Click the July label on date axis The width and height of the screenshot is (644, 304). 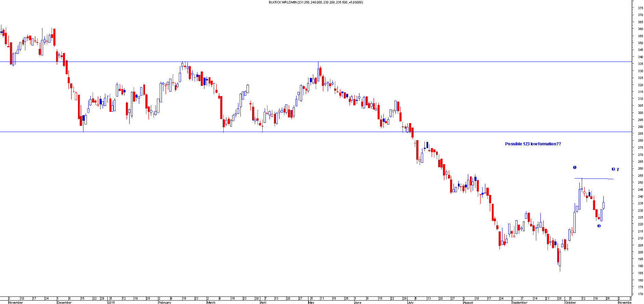(x=410, y=302)
